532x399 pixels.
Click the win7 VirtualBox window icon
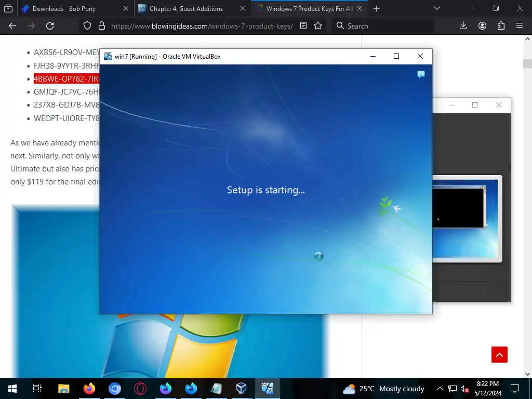[108, 56]
